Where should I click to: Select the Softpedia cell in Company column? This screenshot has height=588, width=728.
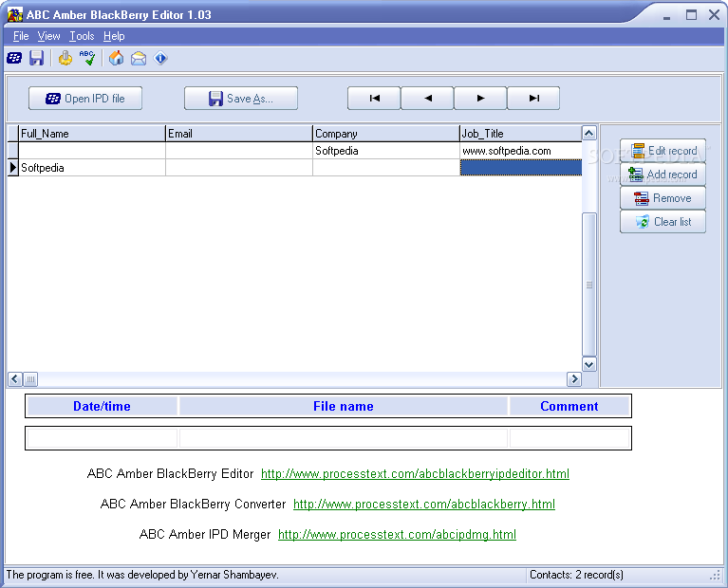[386, 151]
